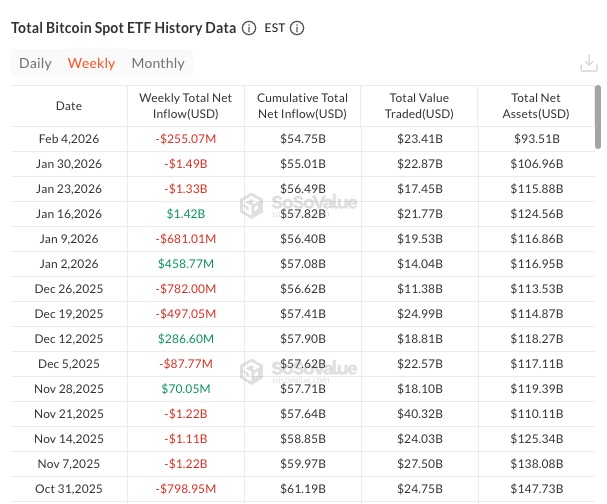607x504 pixels.
Task: Click the green $1.42B inflow value
Action: [x=186, y=214]
